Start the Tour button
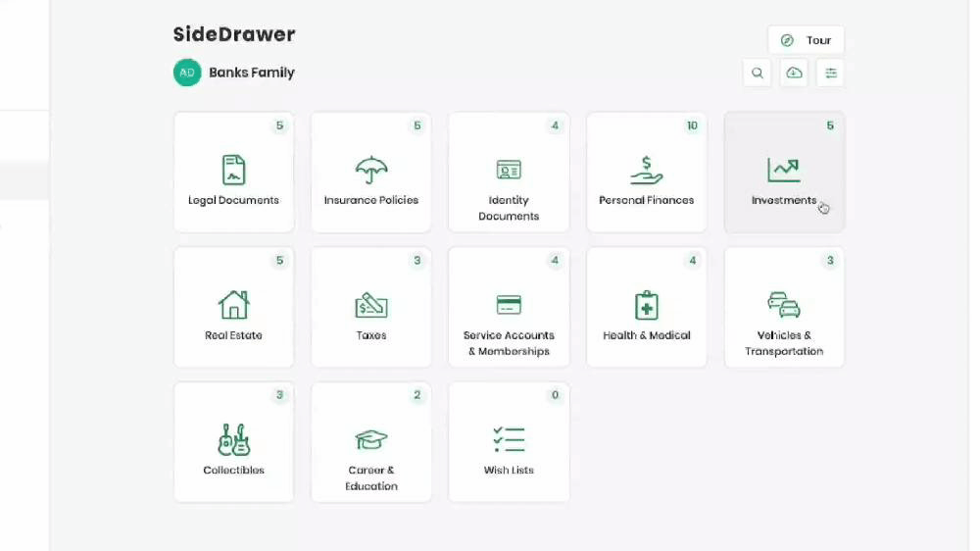The image size is (980, 551). pos(806,40)
